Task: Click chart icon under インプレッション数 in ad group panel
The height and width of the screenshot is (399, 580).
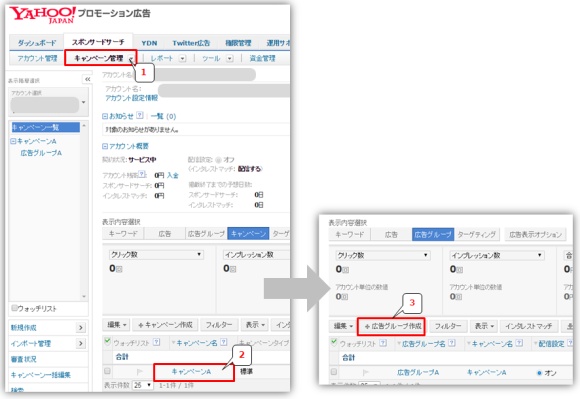Action: (459, 270)
